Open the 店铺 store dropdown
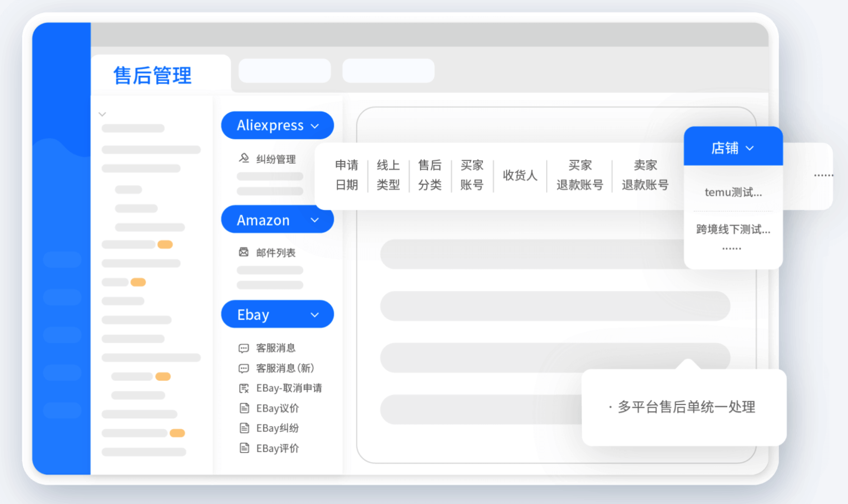The height and width of the screenshot is (504, 848). click(733, 148)
